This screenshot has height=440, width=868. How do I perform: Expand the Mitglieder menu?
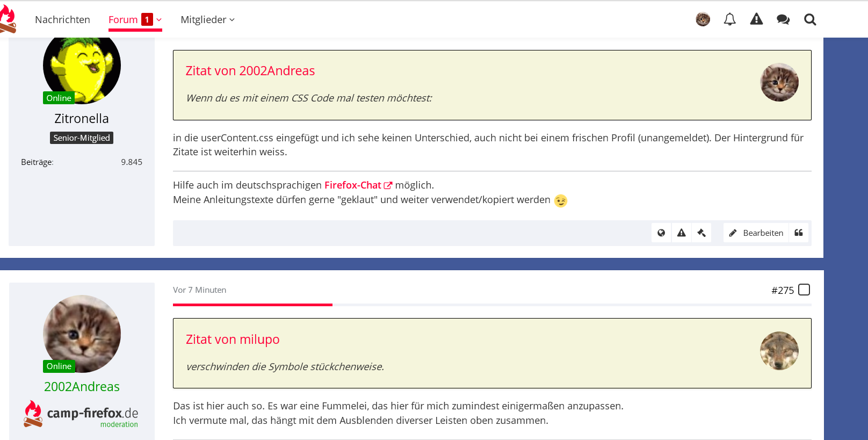pos(207,20)
